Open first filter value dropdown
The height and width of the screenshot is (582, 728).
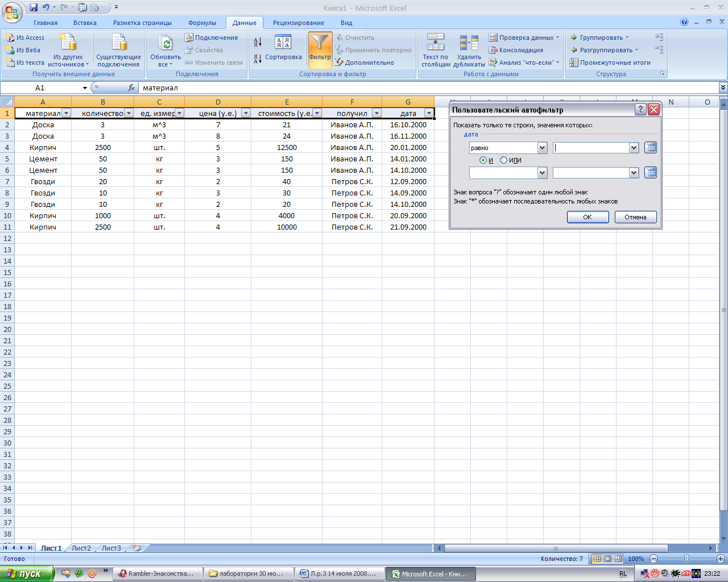(x=634, y=148)
